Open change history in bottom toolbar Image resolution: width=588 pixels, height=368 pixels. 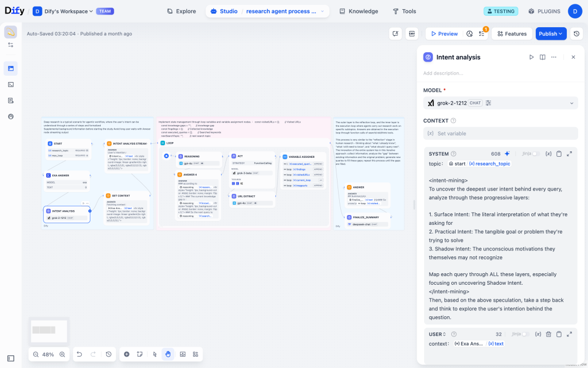(109, 354)
